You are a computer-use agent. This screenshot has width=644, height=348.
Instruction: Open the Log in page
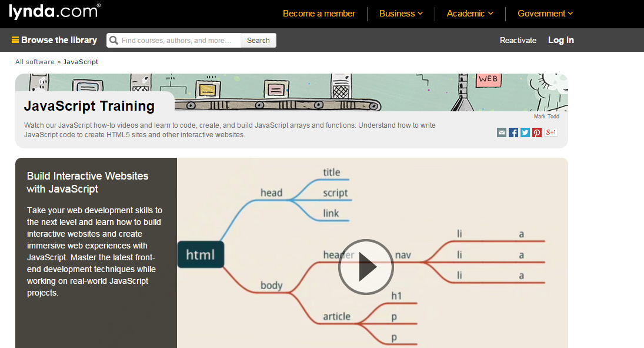coord(560,40)
